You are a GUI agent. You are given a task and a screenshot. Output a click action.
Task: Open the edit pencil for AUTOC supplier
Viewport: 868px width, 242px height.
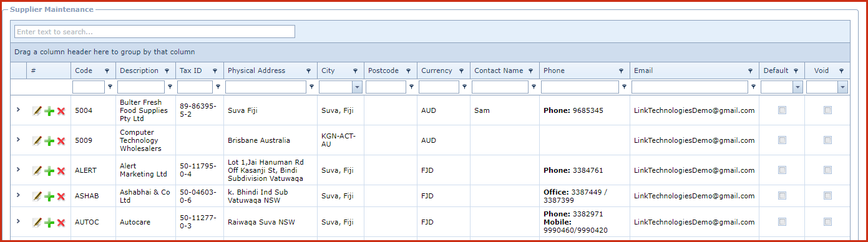(x=37, y=222)
